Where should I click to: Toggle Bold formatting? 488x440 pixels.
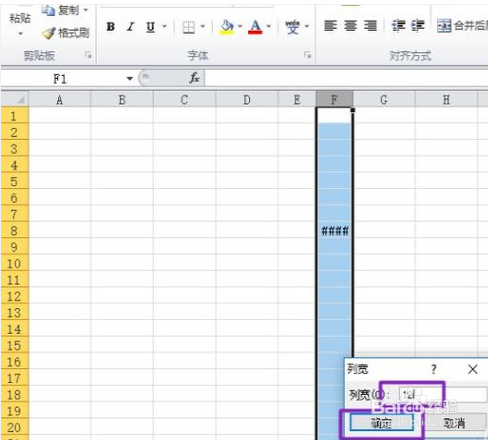[x=111, y=27]
